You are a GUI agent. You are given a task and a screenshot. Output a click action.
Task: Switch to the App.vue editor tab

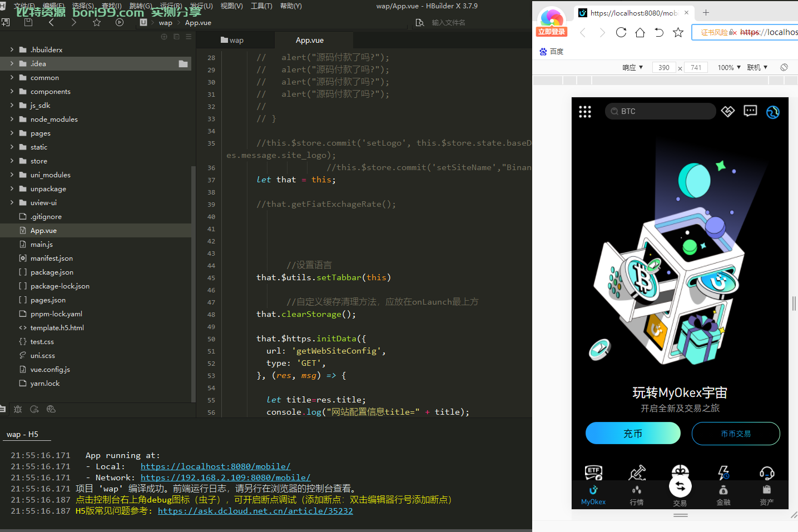pyautogui.click(x=314, y=40)
